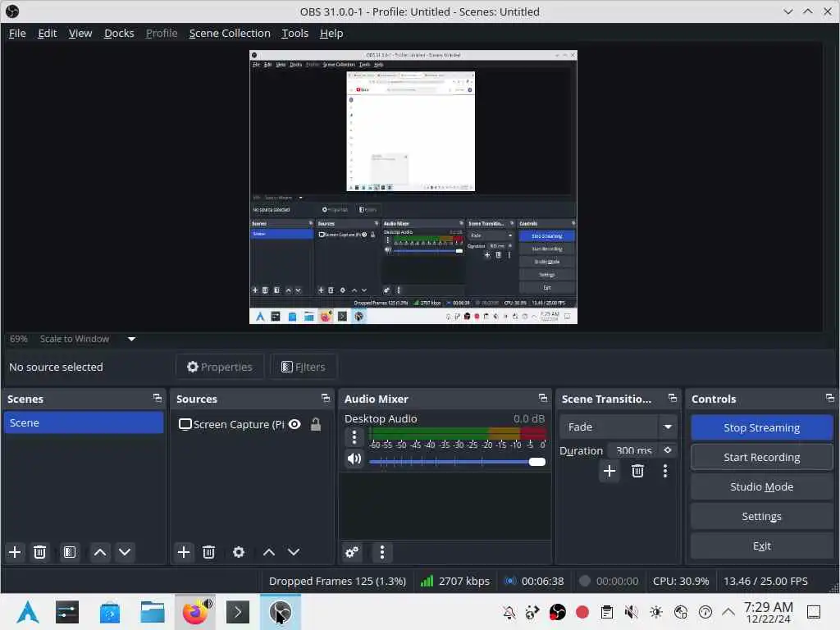The height and width of the screenshot is (630, 840).
Task: Adjust Duration spinner arrows
Action: (668, 450)
